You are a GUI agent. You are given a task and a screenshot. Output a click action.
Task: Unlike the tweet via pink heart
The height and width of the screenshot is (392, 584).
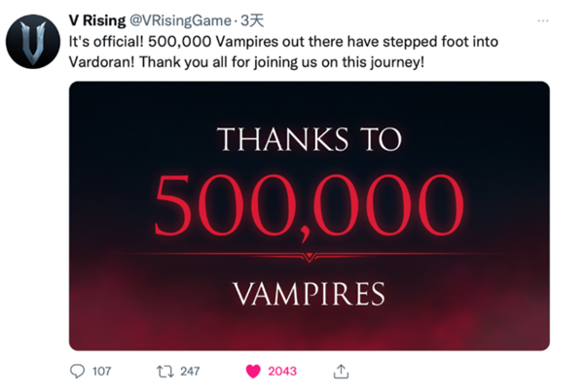pos(253,372)
